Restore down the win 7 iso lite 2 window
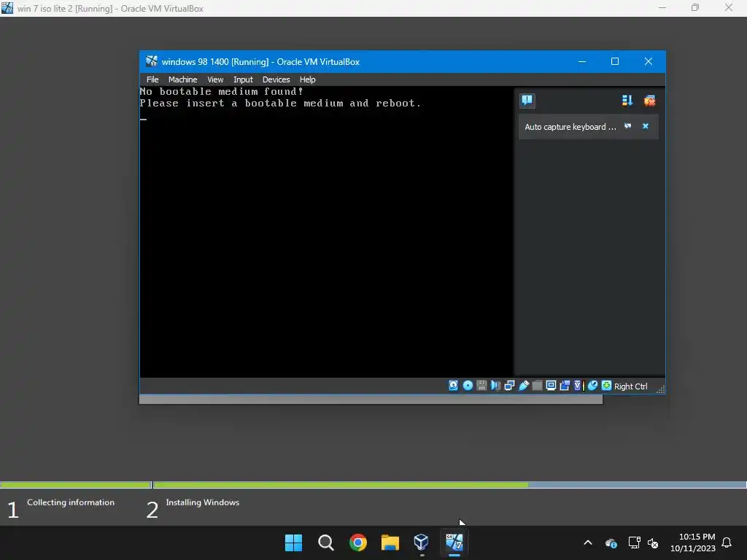Image resolution: width=747 pixels, height=560 pixels. (695, 8)
